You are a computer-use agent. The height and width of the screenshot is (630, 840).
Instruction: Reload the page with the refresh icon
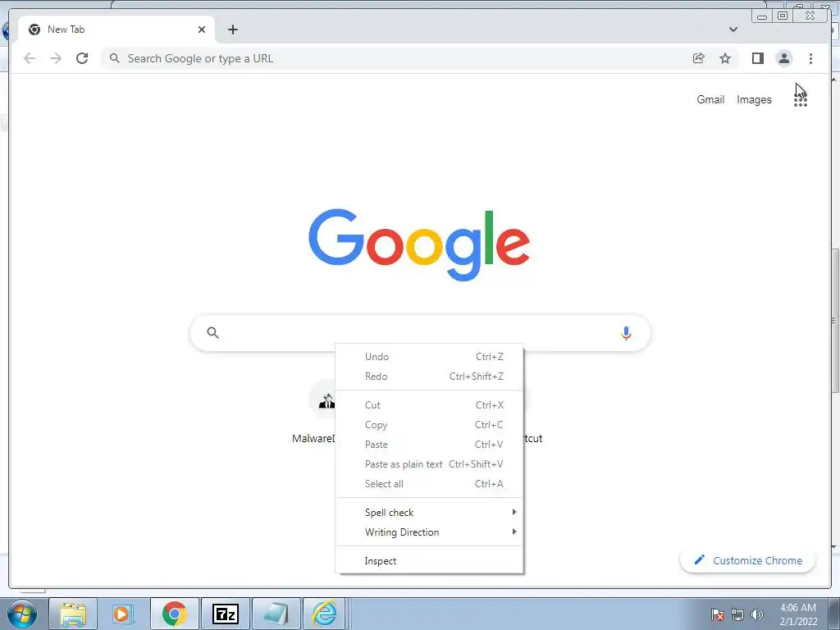click(x=82, y=58)
